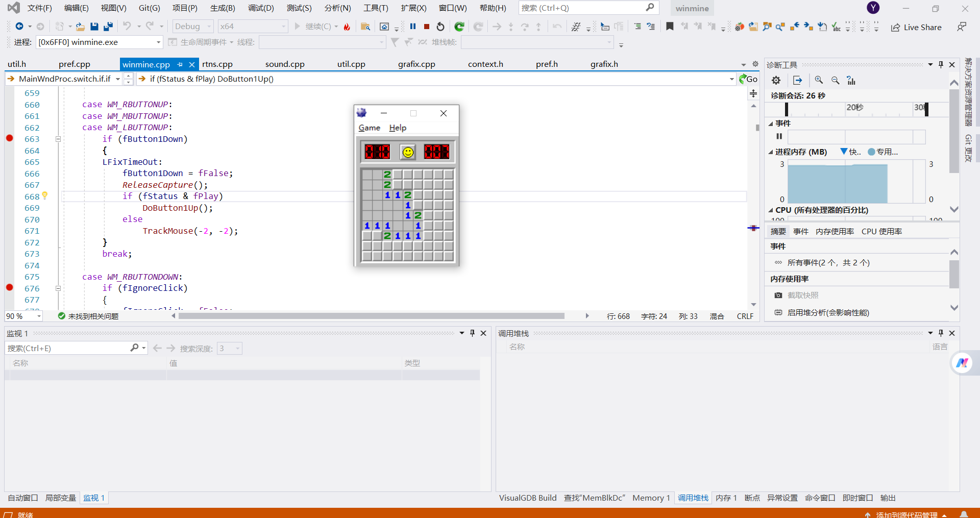Viewport: 980px width, 518px height.
Task: Switch to the pref.cpp tab
Action: point(75,64)
